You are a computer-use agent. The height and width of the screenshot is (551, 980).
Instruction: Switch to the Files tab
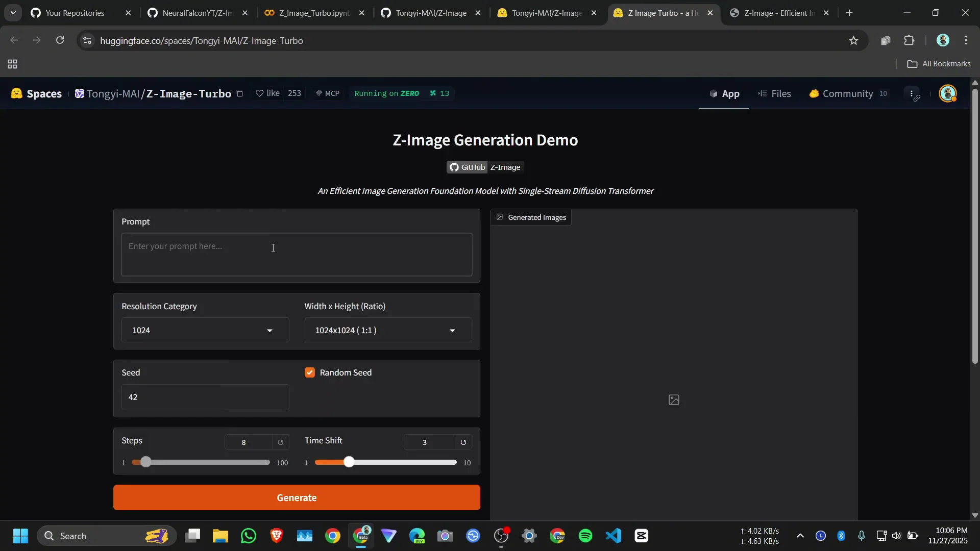pyautogui.click(x=774, y=93)
